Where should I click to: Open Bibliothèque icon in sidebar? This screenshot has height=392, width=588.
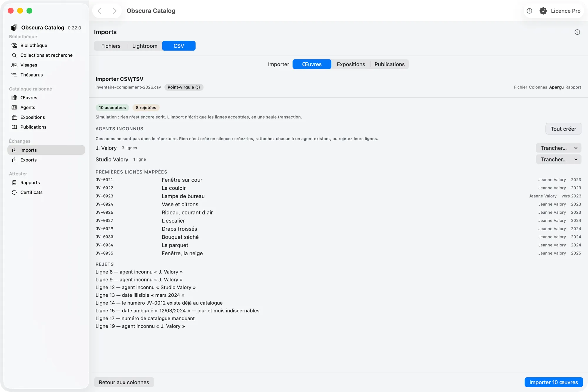click(14, 45)
